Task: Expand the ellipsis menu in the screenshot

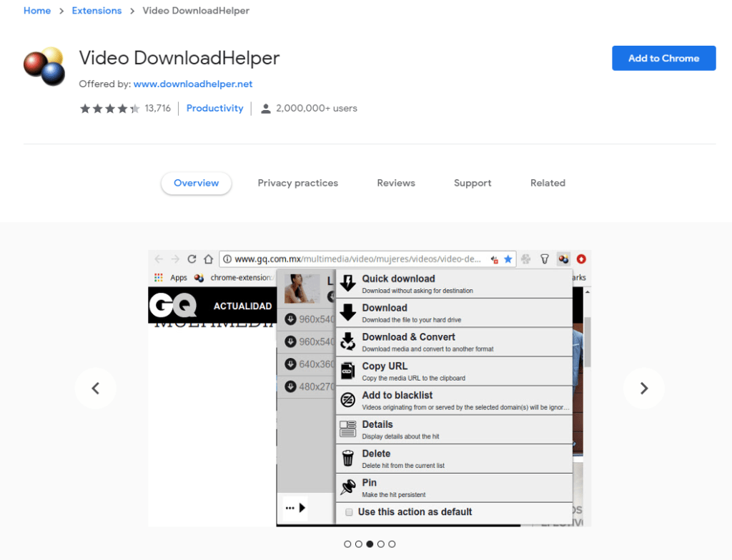Action: click(x=289, y=507)
